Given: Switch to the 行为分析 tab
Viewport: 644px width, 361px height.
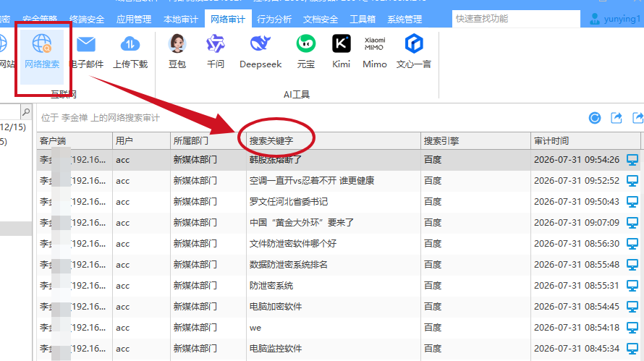Looking at the screenshot, I should click(274, 20).
